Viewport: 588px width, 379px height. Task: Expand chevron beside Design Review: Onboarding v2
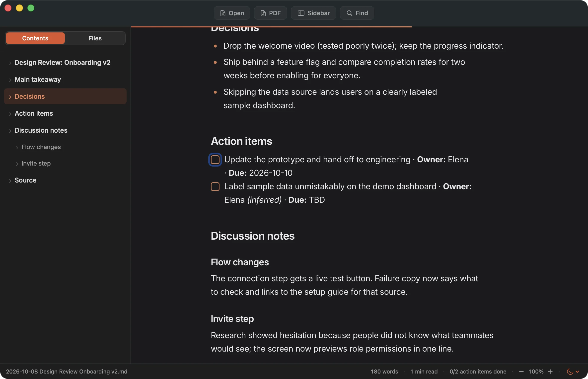click(x=10, y=63)
